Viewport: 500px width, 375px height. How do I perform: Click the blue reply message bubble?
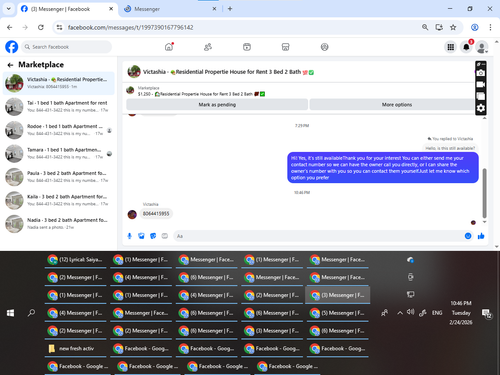[x=383, y=168]
